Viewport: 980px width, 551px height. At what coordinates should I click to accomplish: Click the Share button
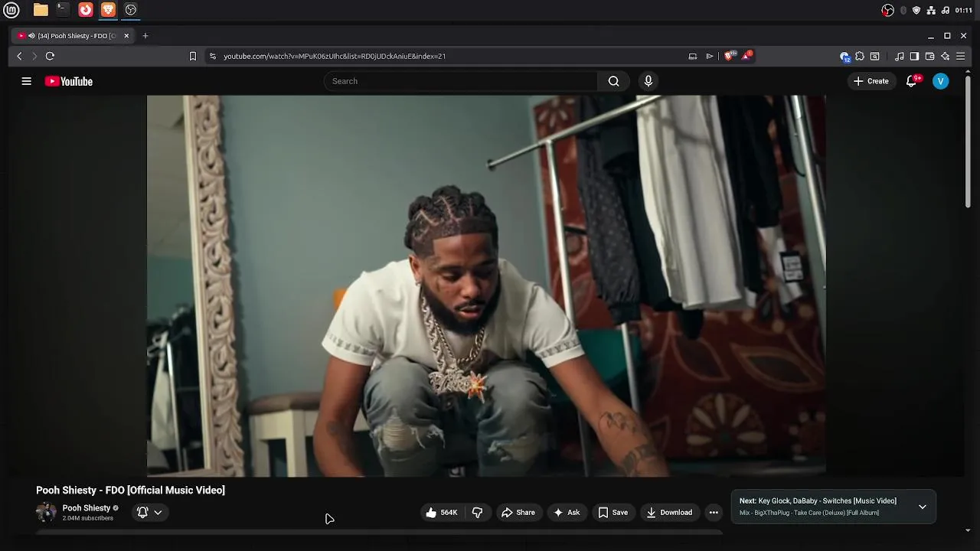(518, 513)
